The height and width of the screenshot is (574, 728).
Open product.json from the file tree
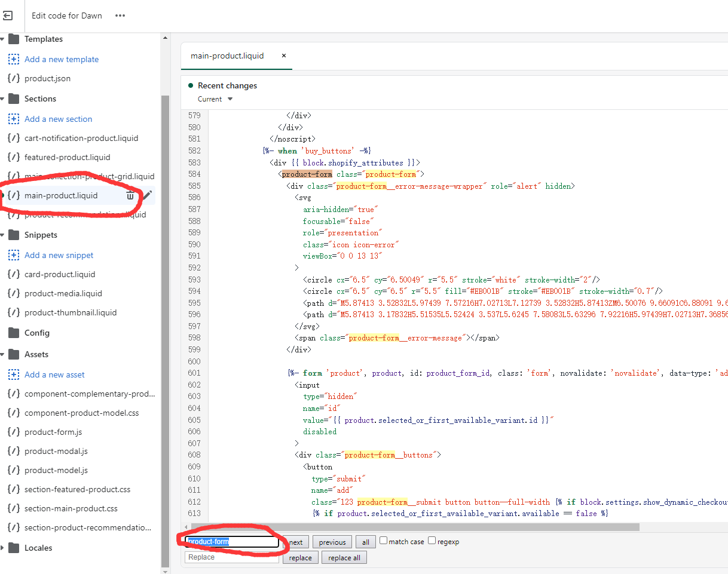47,78
